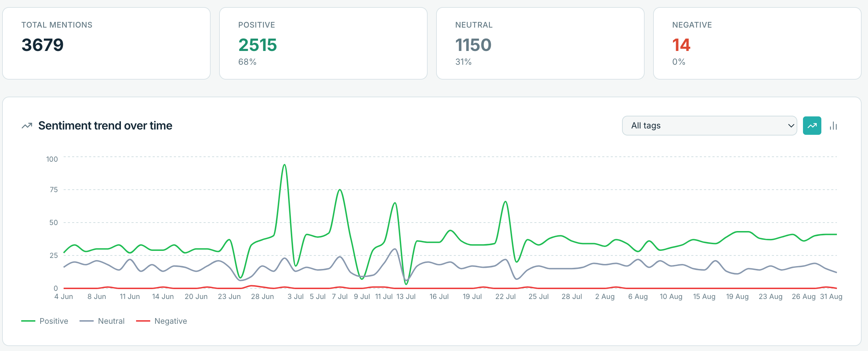Toggle the Neutral series in legend

(102, 321)
